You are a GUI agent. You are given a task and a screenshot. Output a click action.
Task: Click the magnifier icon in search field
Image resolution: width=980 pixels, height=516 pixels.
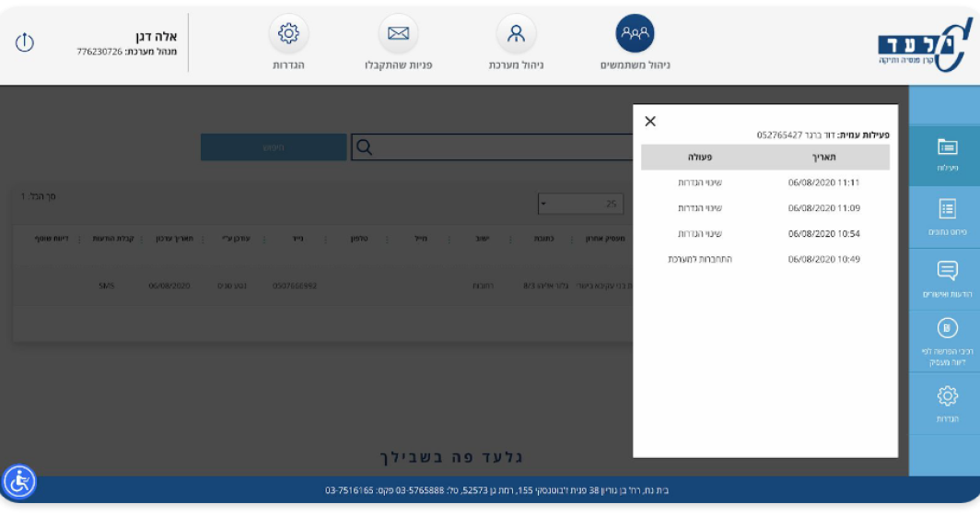coord(365,147)
